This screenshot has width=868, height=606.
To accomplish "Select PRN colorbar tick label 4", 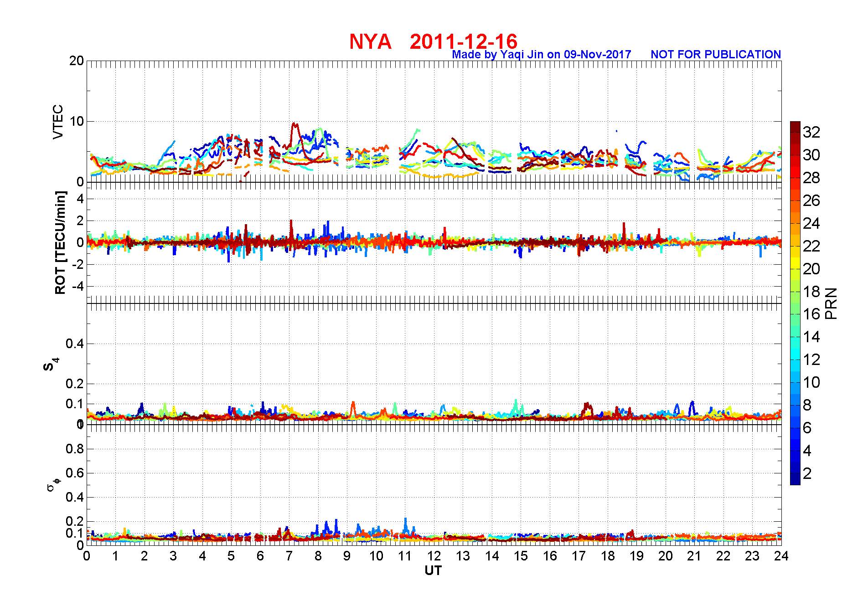I will point(807,451).
